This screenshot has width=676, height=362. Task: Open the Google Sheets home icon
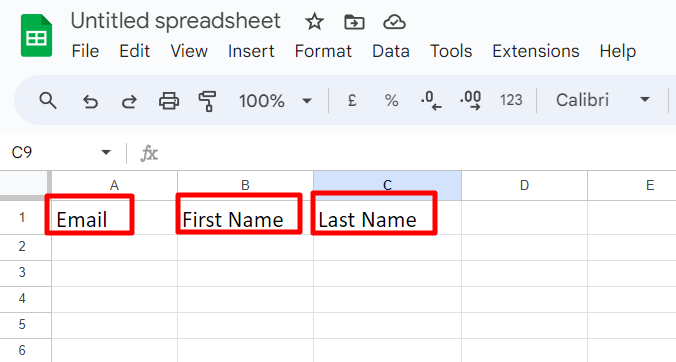click(x=37, y=35)
